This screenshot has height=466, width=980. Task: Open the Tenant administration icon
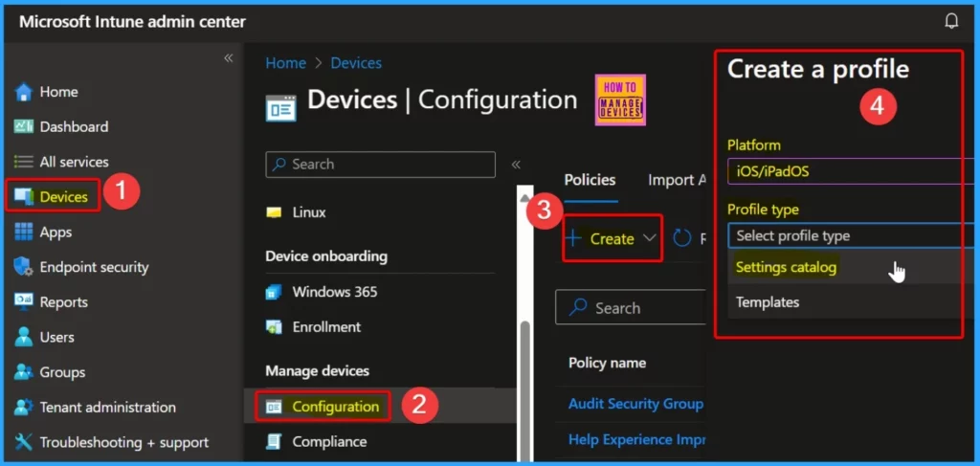23,407
